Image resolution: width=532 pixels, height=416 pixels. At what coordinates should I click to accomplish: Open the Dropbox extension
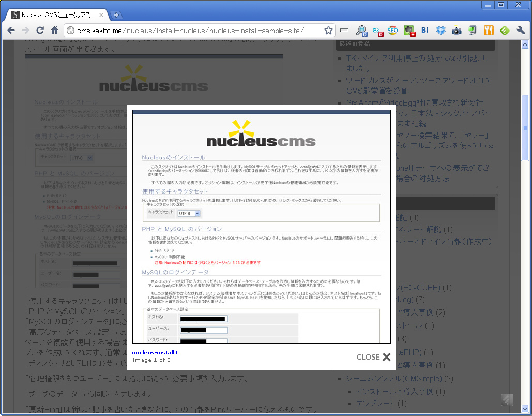click(440, 31)
